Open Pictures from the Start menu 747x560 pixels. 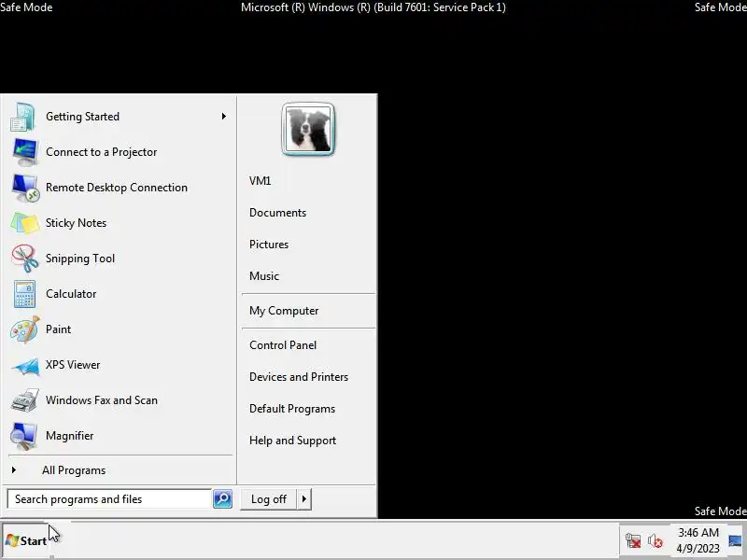click(269, 245)
